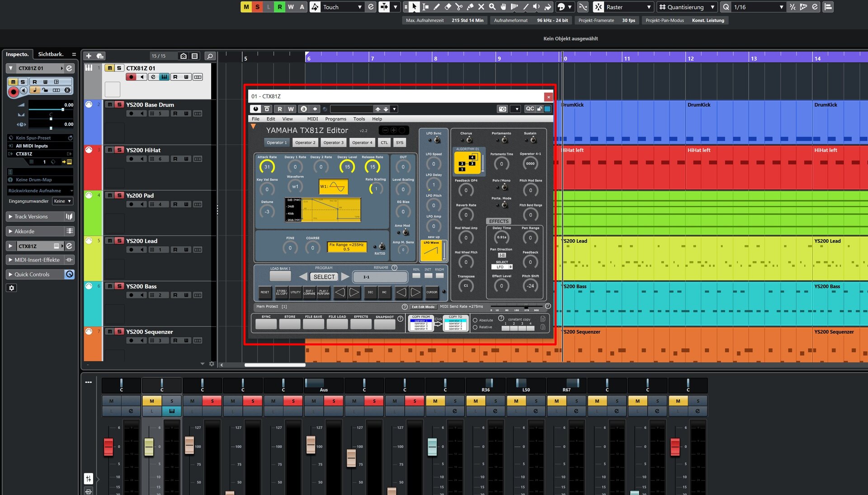Image resolution: width=868 pixels, height=495 pixels.
Task: Toggle global Mute M in top toolbar
Action: (x=246, y=7)
